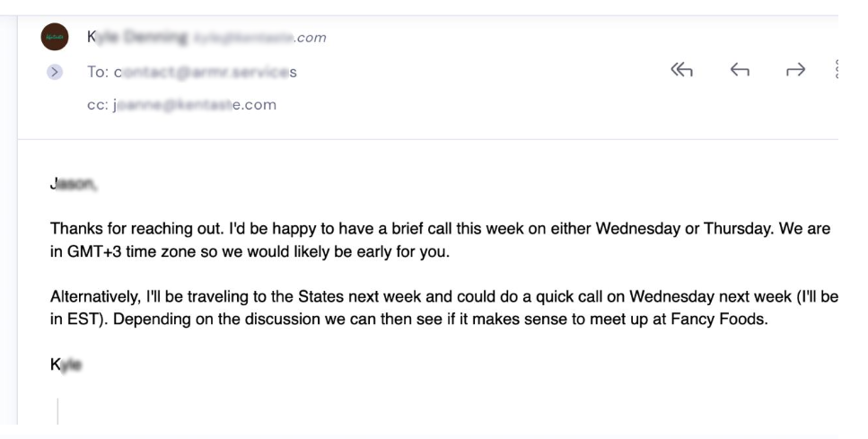The height and width of the screenshot is (439, 868).
Task: Click the "To:" label in the header
Action: coord(98,72)
